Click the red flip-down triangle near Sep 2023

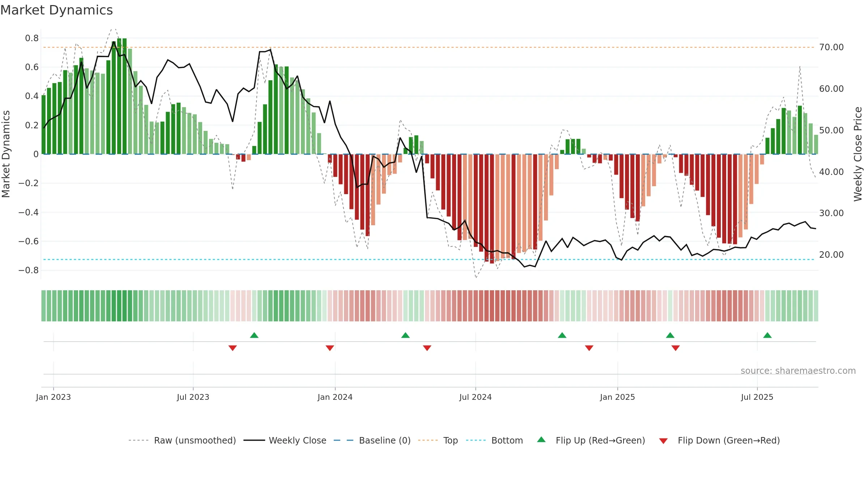233,348
